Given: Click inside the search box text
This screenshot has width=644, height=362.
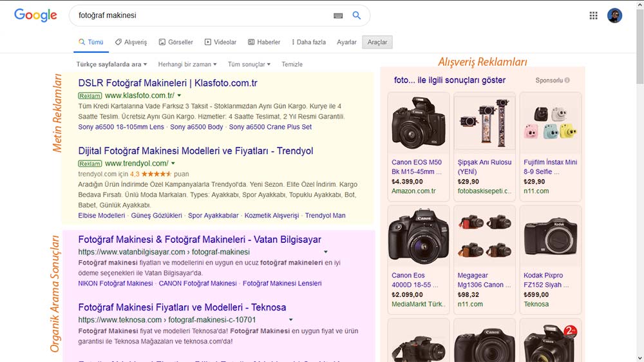Looking at the screenshot, I should tap(107, 15).
